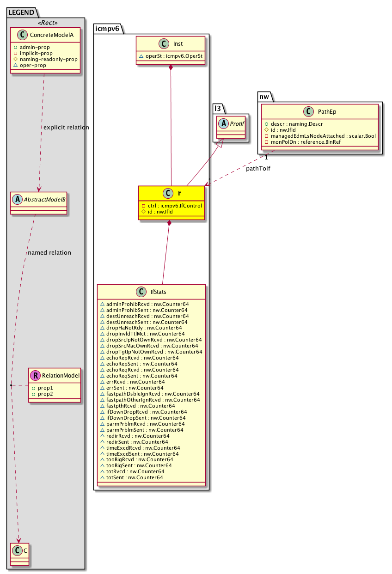Image resolution: width=392 pixels, height=574 pixels.
Task: Click the ConcreteModelA class circle icon
Action: pyautogui.click(x=21, y=35)
